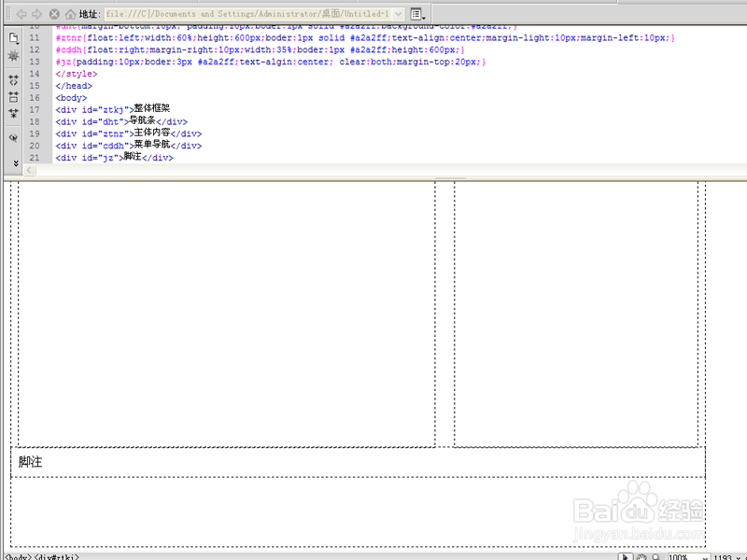Place cursor on the </head> tag
Viewport: 747px width, 560px height.
coord(74,86)
